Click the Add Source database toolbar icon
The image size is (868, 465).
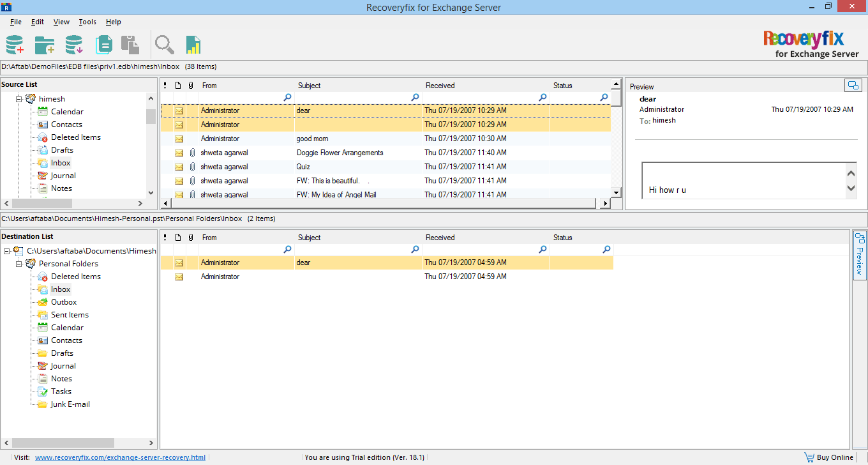(15, 45)
